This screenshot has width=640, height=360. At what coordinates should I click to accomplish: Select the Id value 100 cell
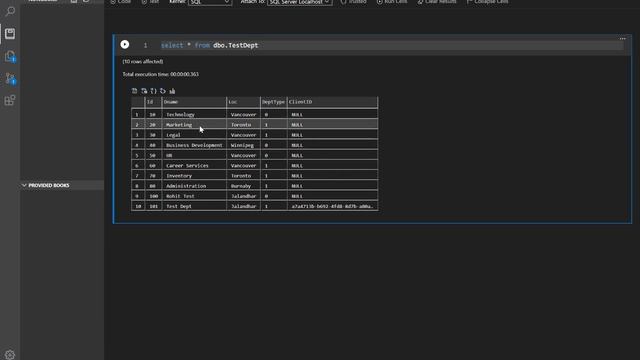point(153,196)
